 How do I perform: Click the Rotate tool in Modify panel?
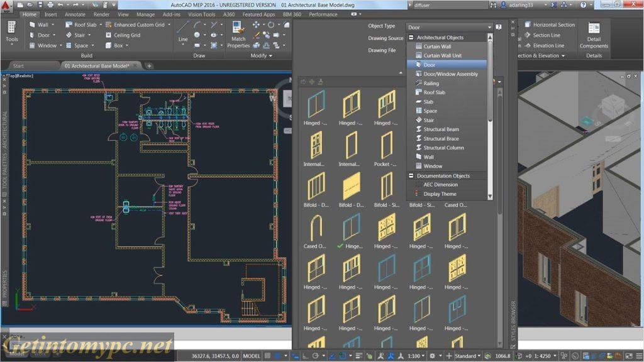click(x=270, y=25)
